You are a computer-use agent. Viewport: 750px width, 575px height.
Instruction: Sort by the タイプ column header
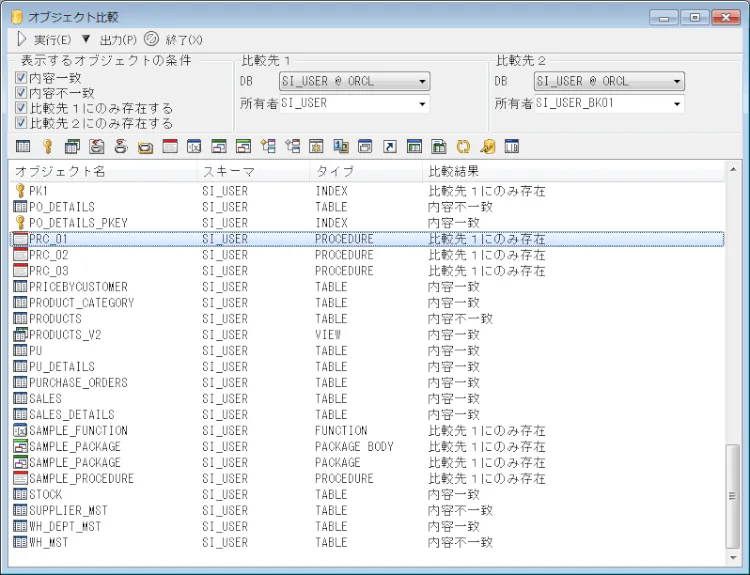point(366,171)
